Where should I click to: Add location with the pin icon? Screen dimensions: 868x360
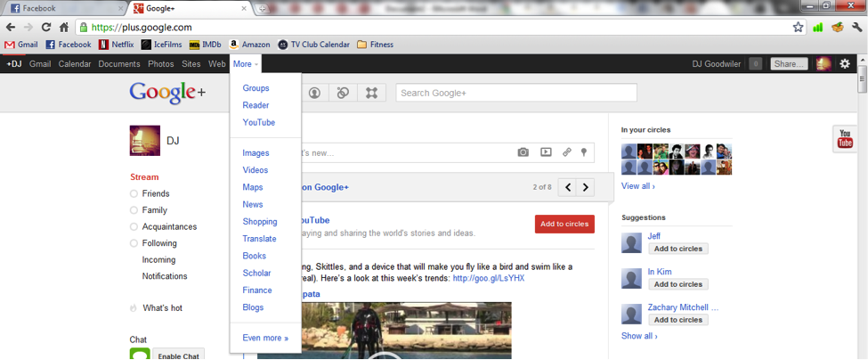583,152
